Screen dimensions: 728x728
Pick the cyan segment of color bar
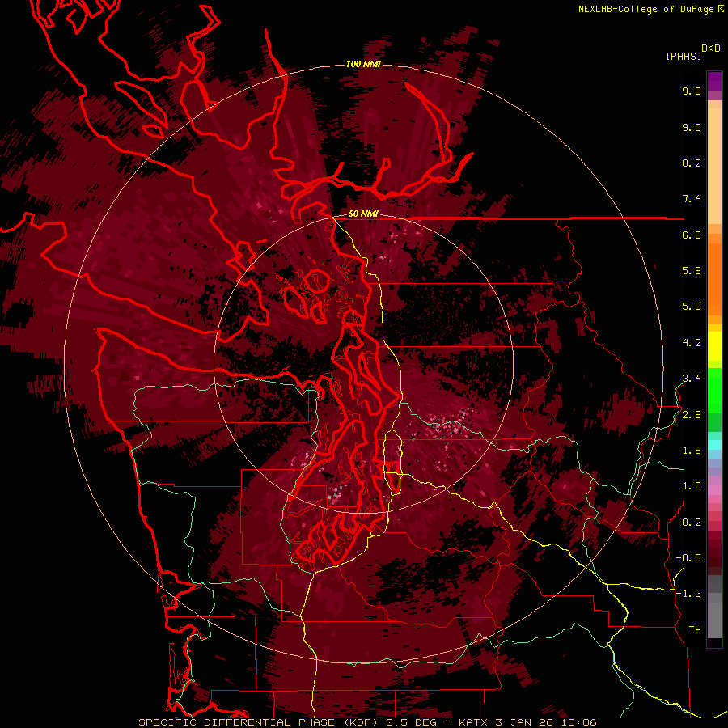point(714,445)
